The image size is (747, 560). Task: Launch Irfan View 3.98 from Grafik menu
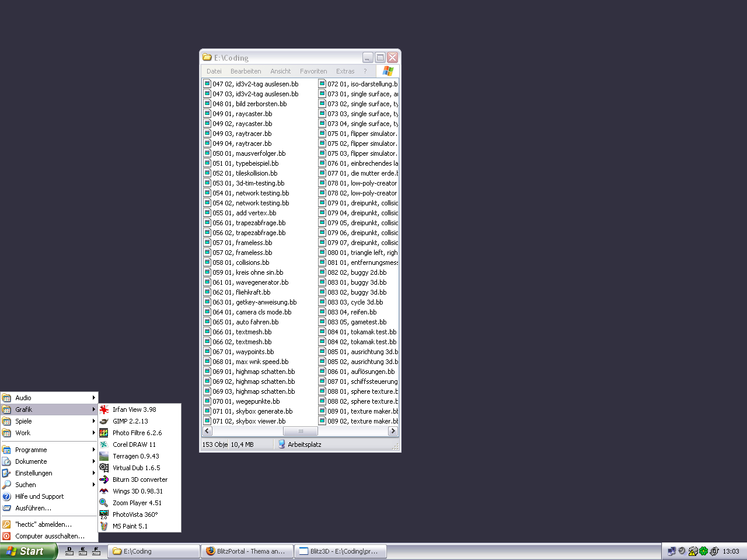(x=134, y=409)
